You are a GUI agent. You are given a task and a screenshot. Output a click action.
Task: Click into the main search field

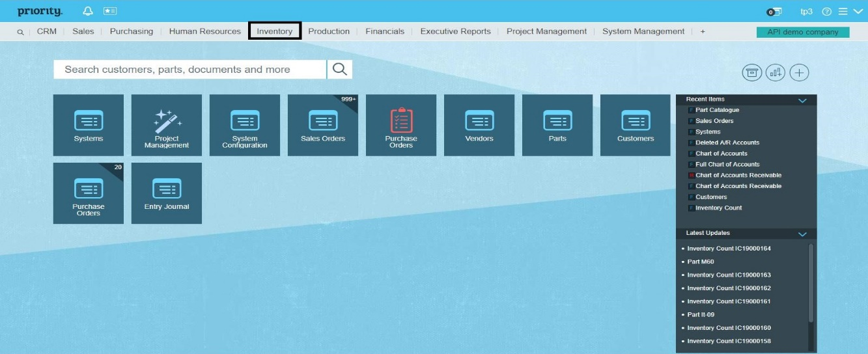tap(190, 70)
